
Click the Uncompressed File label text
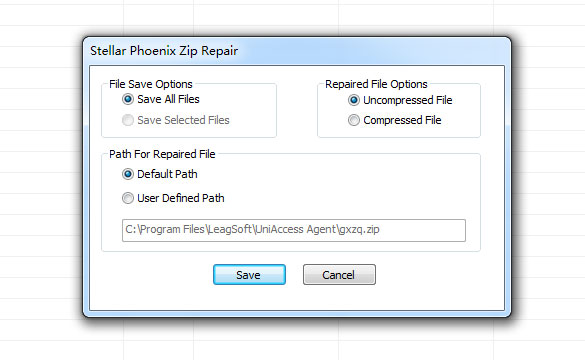[x=408, y=100]
